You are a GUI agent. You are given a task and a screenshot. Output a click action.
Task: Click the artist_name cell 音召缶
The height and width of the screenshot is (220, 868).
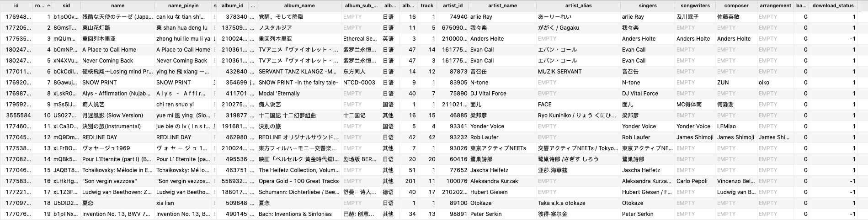click(479, 72)
